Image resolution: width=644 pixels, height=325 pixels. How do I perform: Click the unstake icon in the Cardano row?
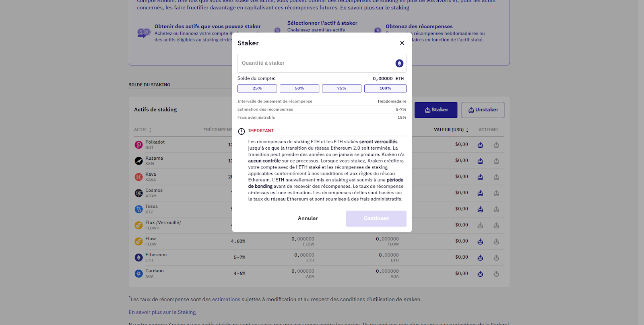496,274
